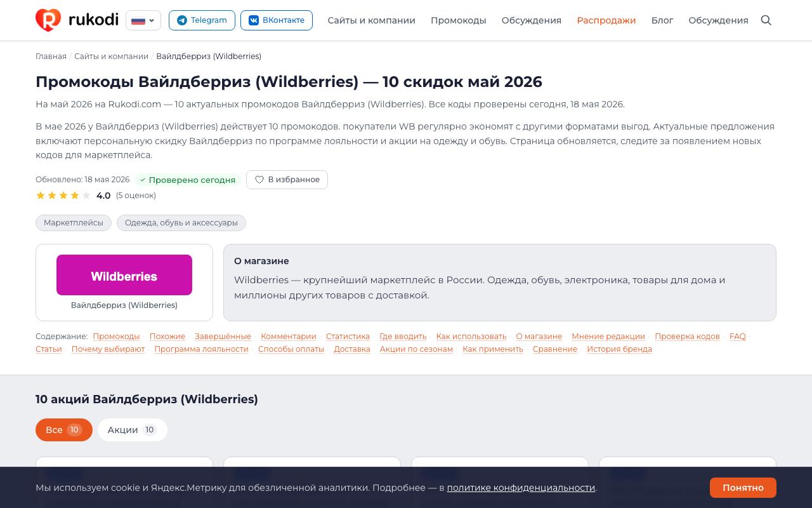The image size is (812, 508).
Task: Click the 4.0 rating value
Action: pos(103,196)
